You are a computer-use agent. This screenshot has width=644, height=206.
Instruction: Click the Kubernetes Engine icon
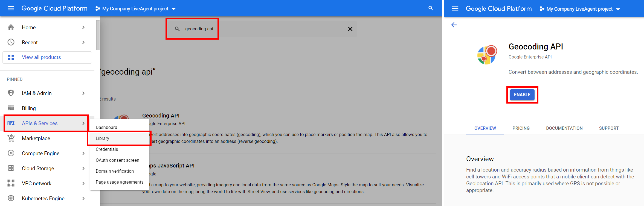click(11, 198)
